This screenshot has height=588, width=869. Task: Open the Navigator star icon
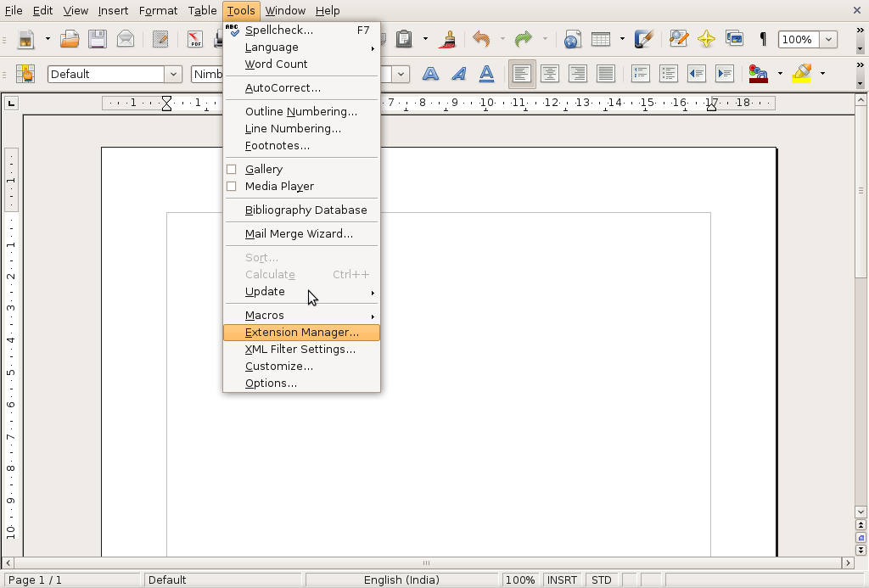pos(706,39)
